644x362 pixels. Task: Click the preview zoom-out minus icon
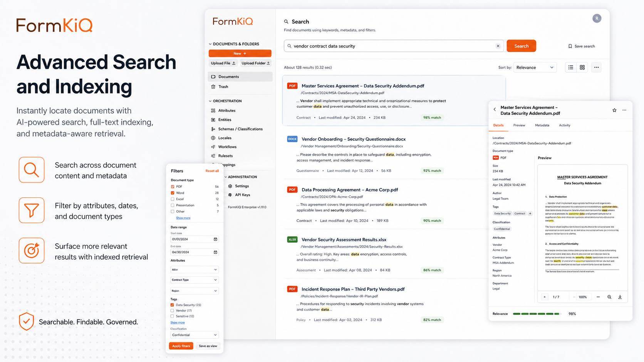[598, 297]
